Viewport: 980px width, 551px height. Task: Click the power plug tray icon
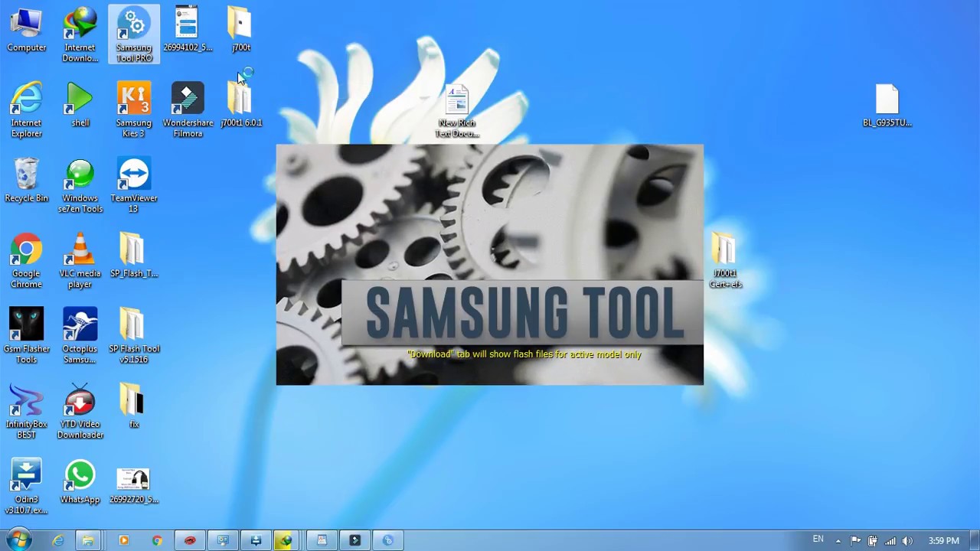point(872,541)
